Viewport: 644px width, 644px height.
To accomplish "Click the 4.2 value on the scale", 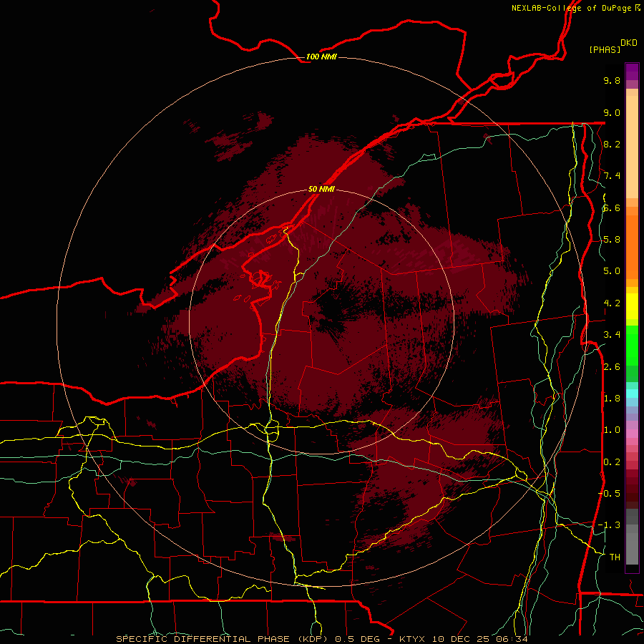I will point(612,303).
